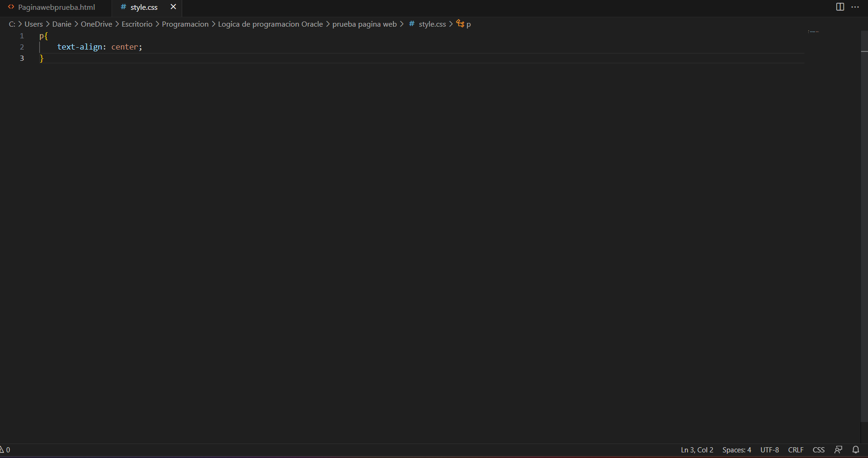
Task: Open Logica de programacion Oracle breadcrumb
Action: [x=270, y=24]
